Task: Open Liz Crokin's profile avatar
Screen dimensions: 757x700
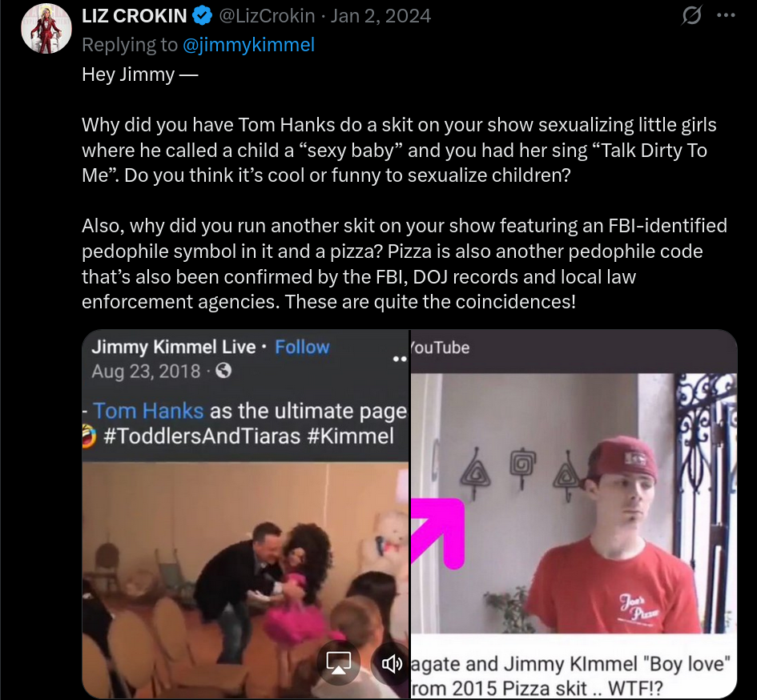Action: [x=46, y=28]
